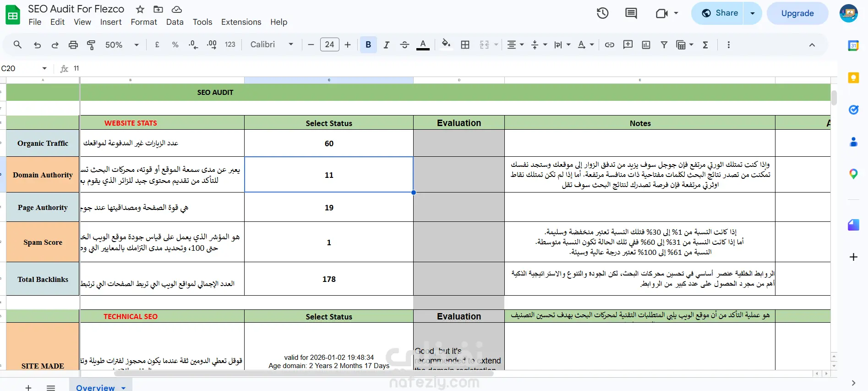
Task: Open zoom level dropdown 50%
Action: tap(122, 44)
